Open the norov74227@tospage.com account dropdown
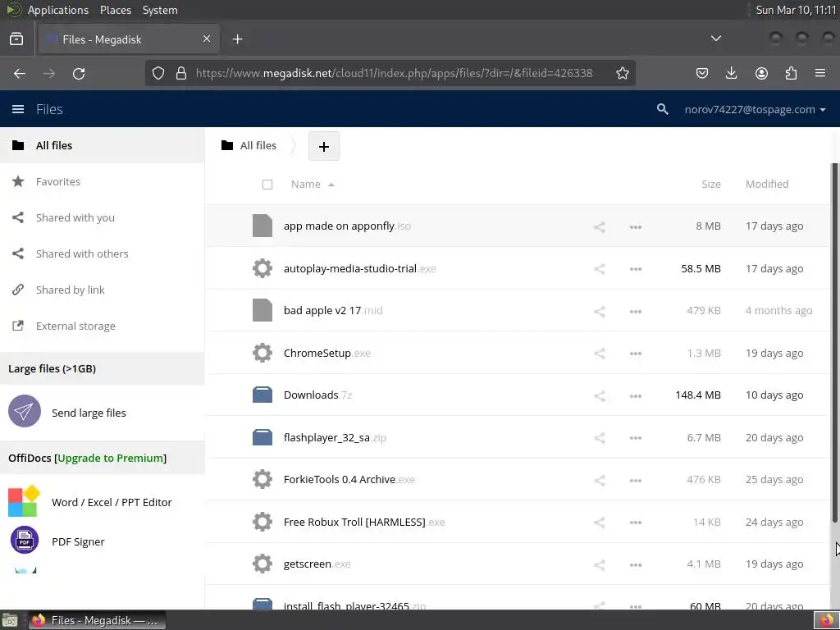Screen dimensions: 840x630 [755, 109]
